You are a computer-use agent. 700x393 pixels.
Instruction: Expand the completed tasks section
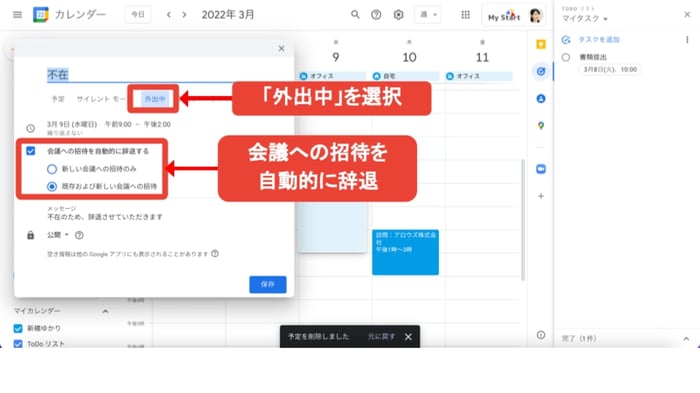pos(686,339)
